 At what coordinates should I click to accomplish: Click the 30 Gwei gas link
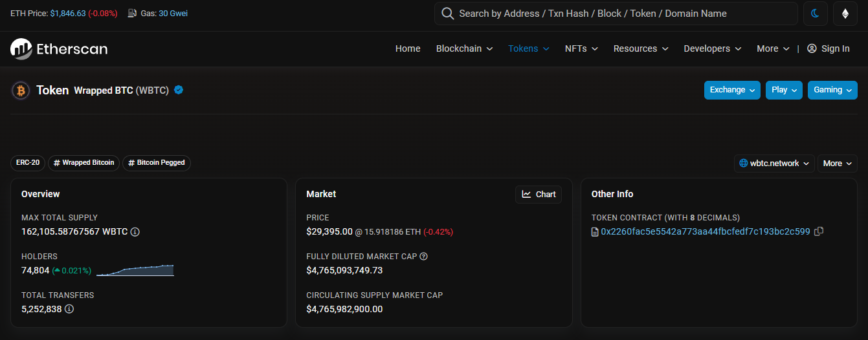click(x=173, y=14)
